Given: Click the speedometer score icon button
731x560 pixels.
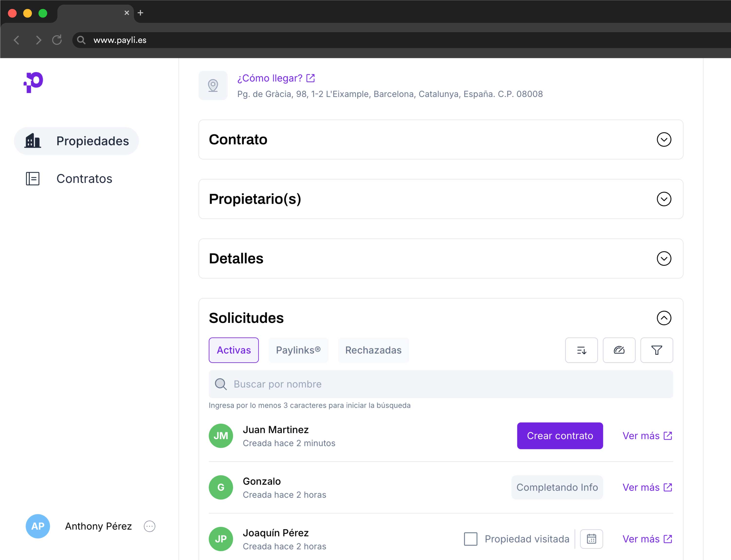Looking at the screenshot, I should pyautogui.click(x=619, y=350).
